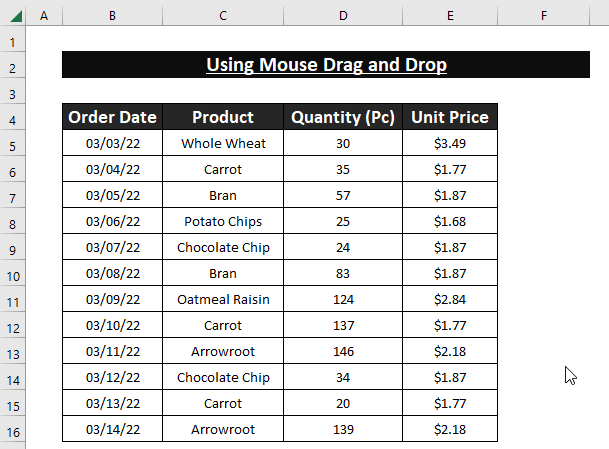This screenshot has width=609, height=449.
Task: Select column D header
Action: [x=343, y=16]
